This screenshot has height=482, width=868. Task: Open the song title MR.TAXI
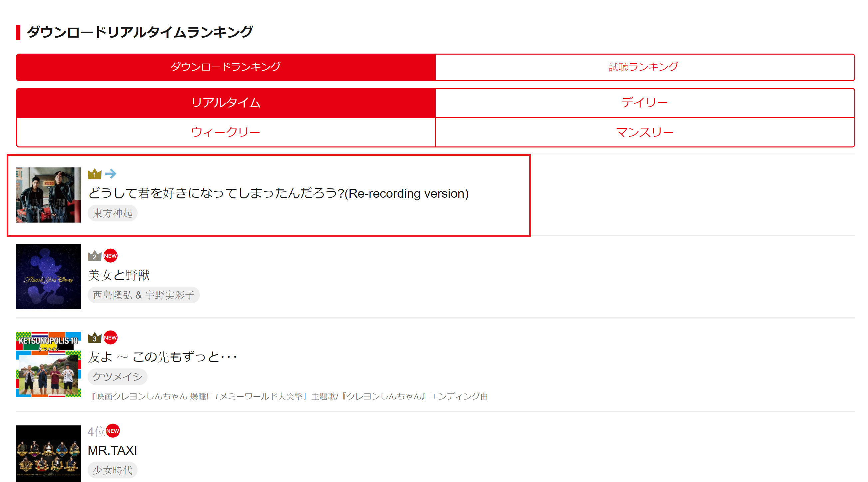tap(113, 450)
